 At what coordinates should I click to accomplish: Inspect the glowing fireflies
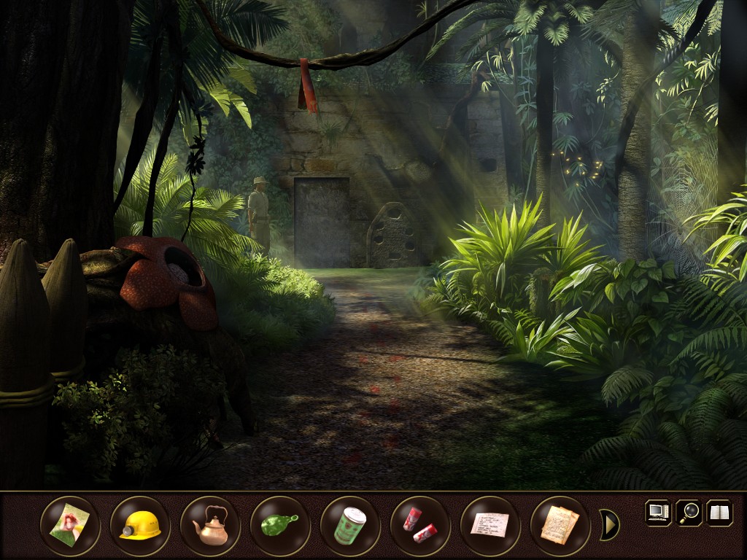pyautogui.click(x=576, y=164)
